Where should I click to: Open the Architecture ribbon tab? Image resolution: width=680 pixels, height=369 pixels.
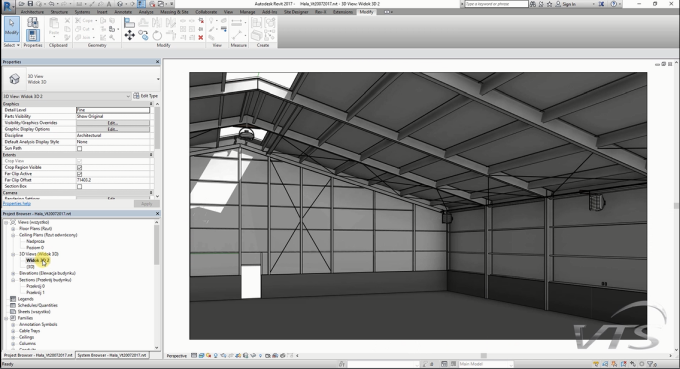pos(32,12)
